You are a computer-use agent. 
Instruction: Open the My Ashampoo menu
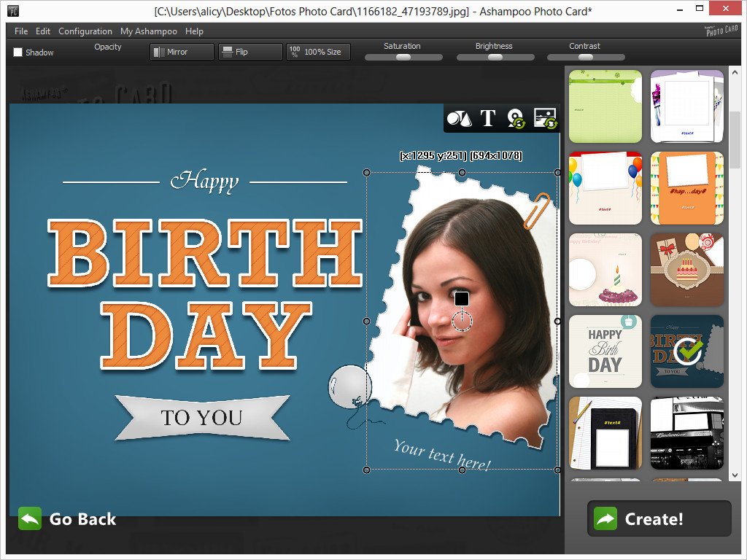tap(149, 31)
